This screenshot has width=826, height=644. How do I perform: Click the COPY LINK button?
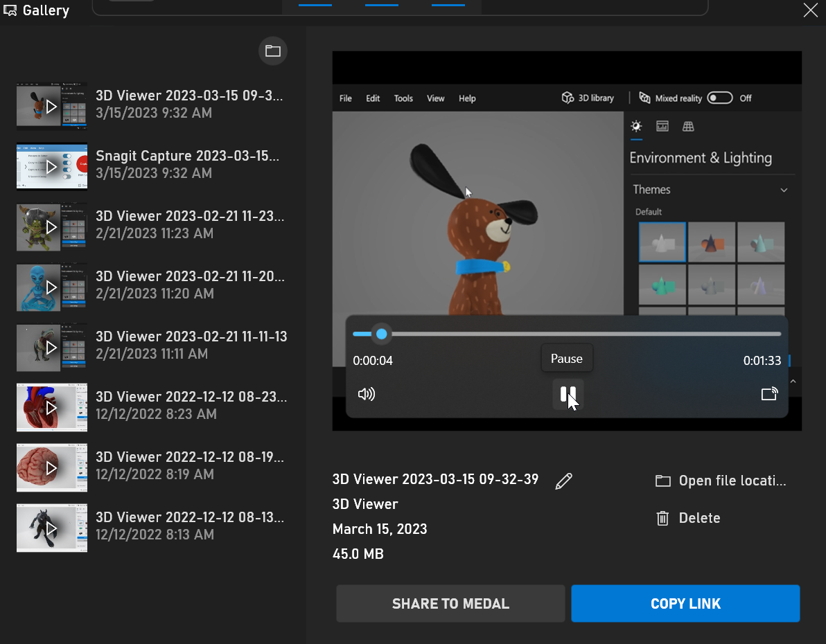tap(685, 603)
